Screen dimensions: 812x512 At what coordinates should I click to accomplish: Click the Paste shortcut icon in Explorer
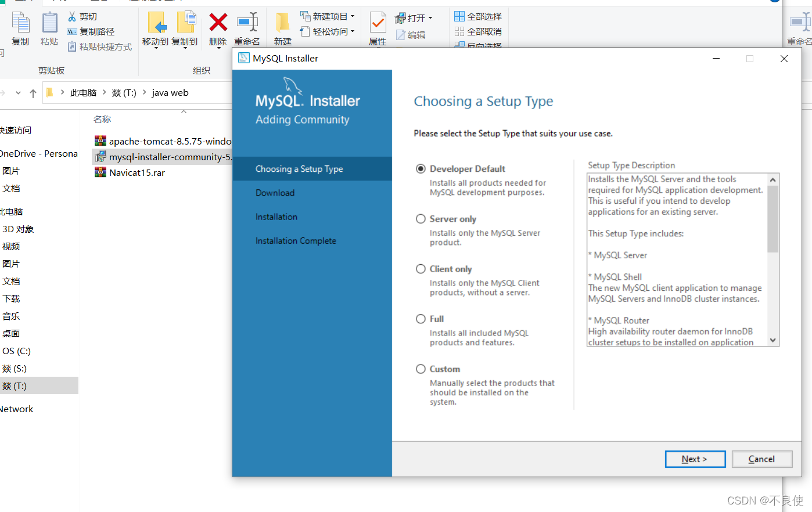pos(72,46)
